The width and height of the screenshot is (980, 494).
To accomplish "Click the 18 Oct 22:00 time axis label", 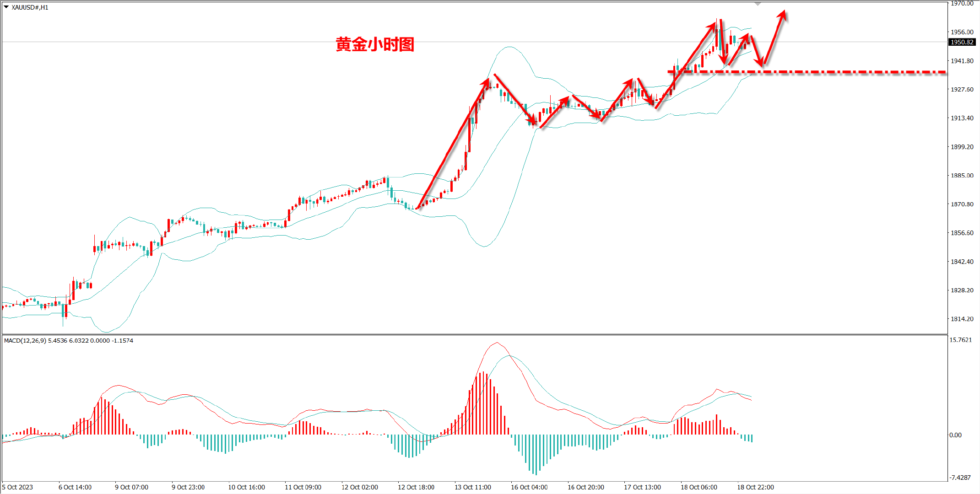I will 755,487.
